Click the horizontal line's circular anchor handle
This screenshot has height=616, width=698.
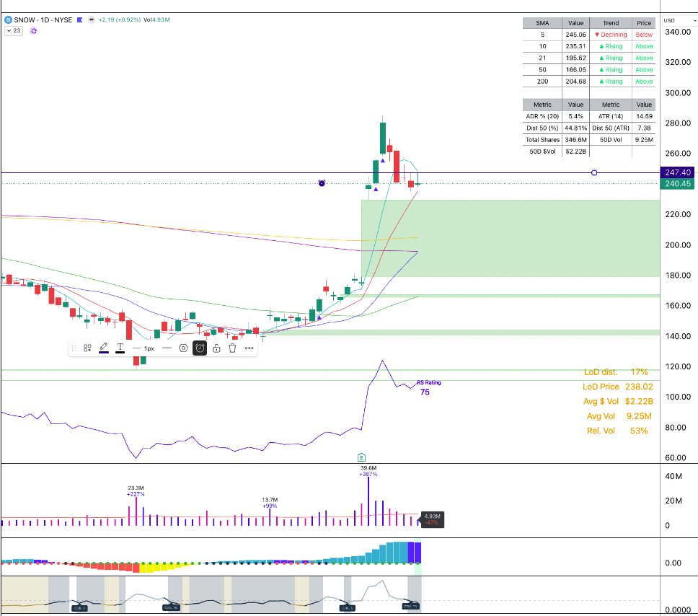pyautogui.click(x=594, y=173)
